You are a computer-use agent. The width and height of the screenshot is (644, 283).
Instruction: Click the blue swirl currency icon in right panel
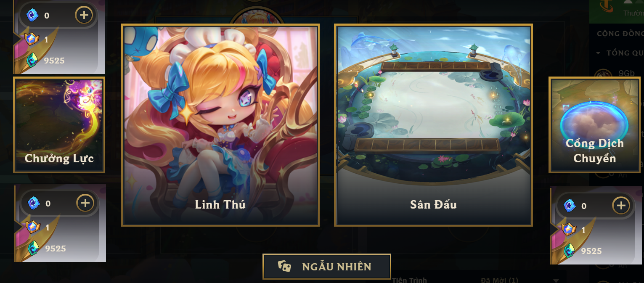[569, 206]
